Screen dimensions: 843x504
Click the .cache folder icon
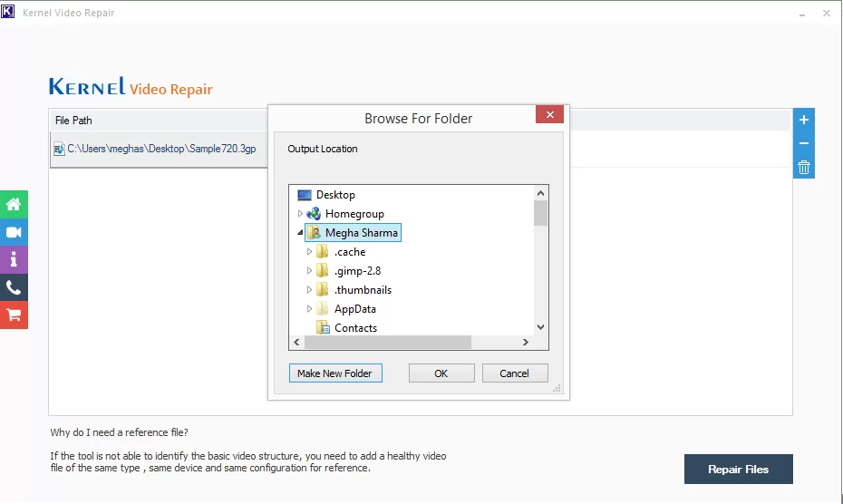pos(323,252)
